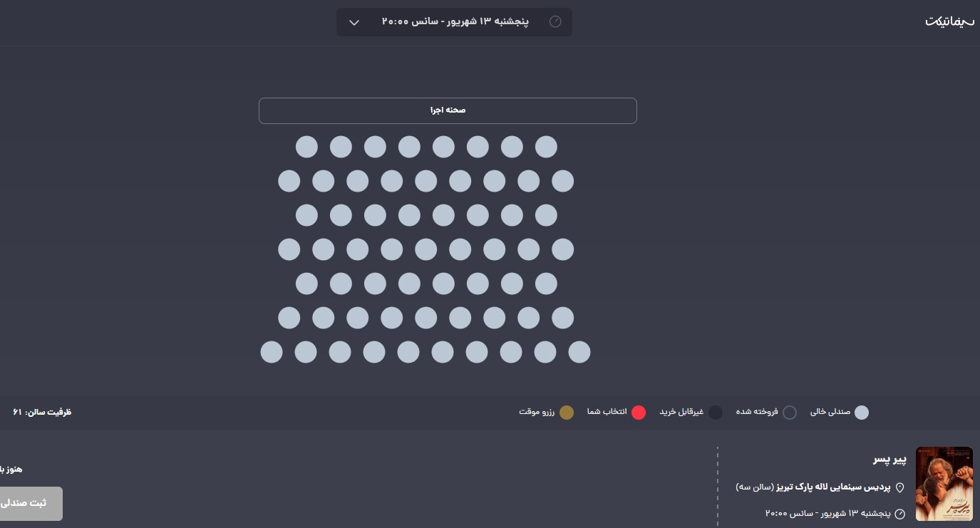Click the unavailable (غیرقابل خرید) legend circle
980x528 pixels.
[x=716, y=413]
